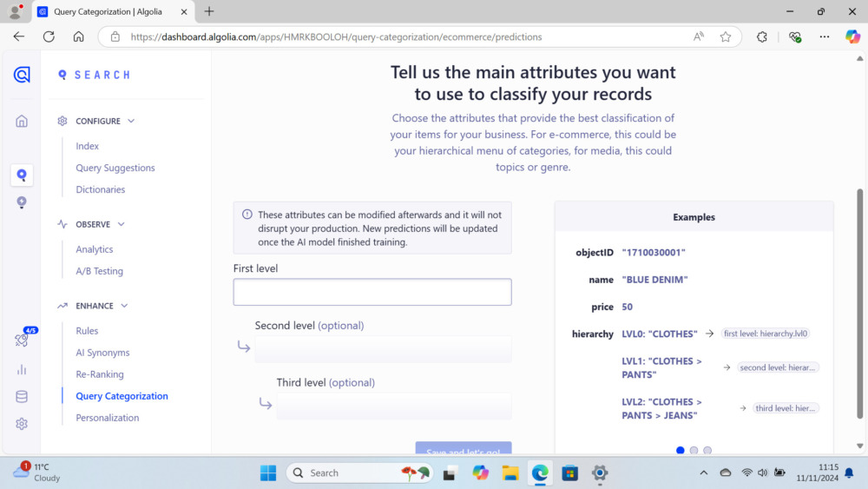Open the browser extensions puzzle icon

pyautogui.click(x=762, y=36)
